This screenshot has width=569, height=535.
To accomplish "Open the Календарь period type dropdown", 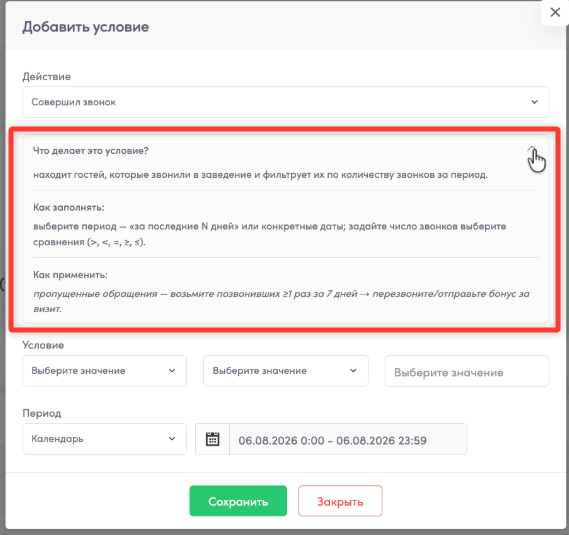I will [x=105, y=439].
